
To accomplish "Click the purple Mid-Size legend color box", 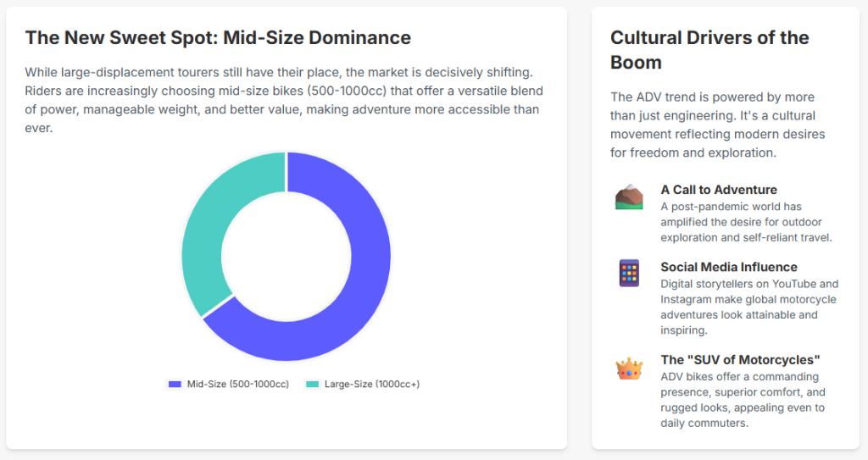I will [175, 384].
